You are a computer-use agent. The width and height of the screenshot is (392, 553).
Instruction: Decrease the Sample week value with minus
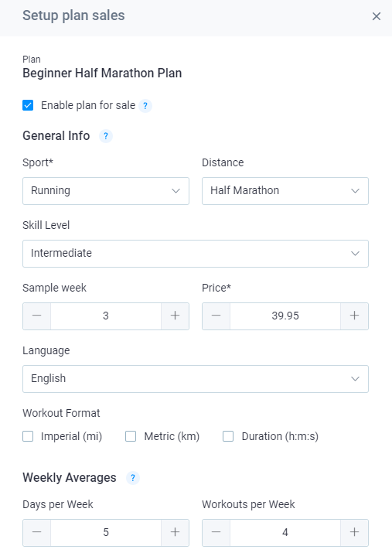tap(37, 316)
